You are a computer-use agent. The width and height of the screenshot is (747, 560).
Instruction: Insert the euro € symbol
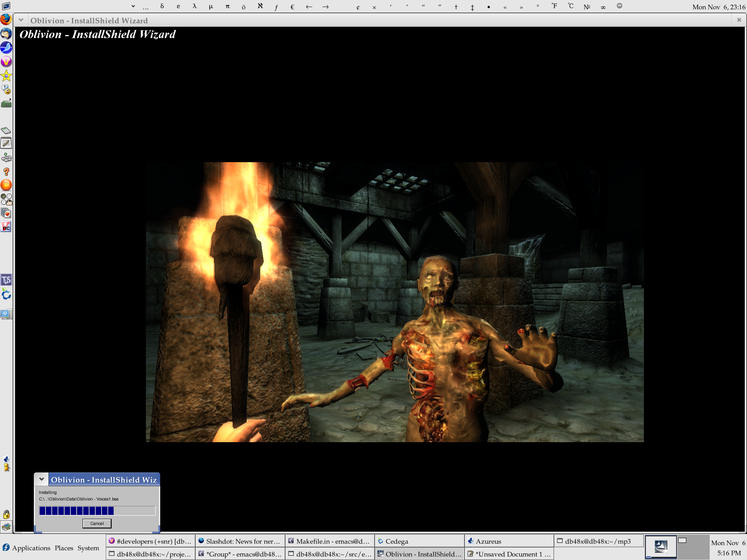pyautogui.click(x=292, y=6)
